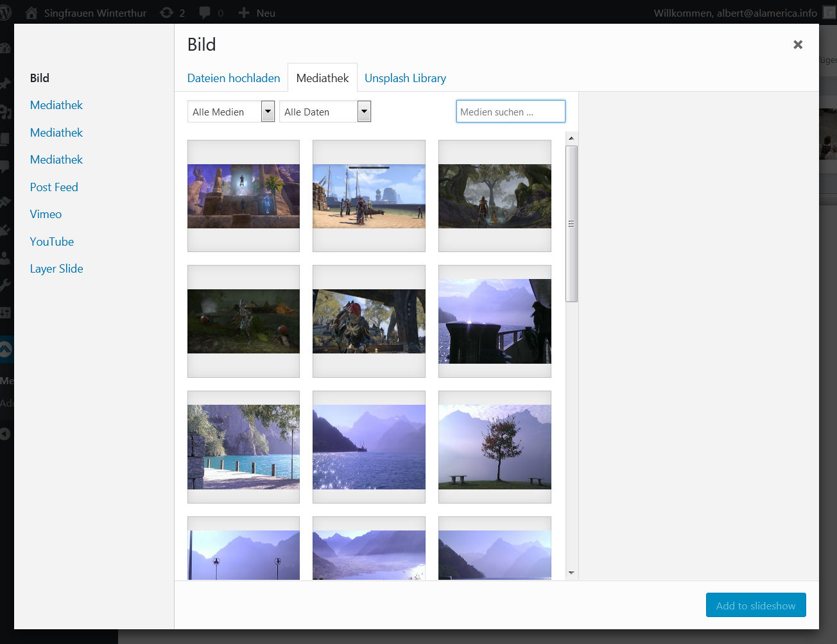Open the Alle Daten date filter dropdown
Image resolution: width=837 pixels, height=644 pixels.
(364, 112)
